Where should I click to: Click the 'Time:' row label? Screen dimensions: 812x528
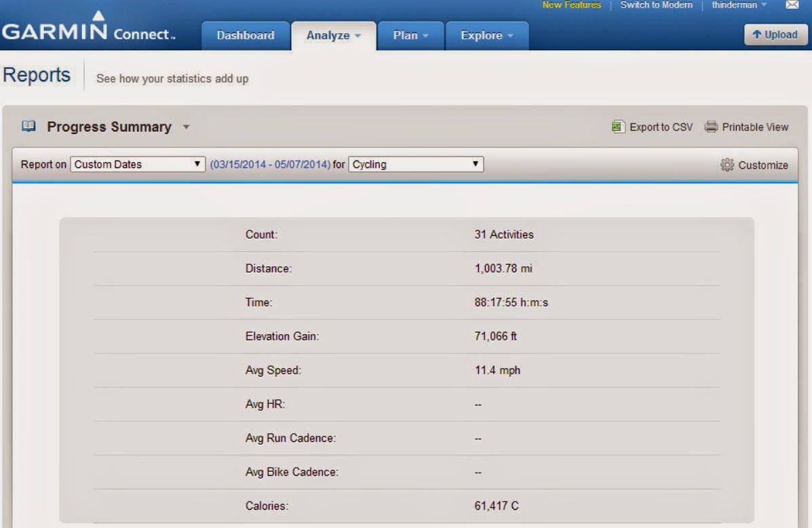point(259,302)
